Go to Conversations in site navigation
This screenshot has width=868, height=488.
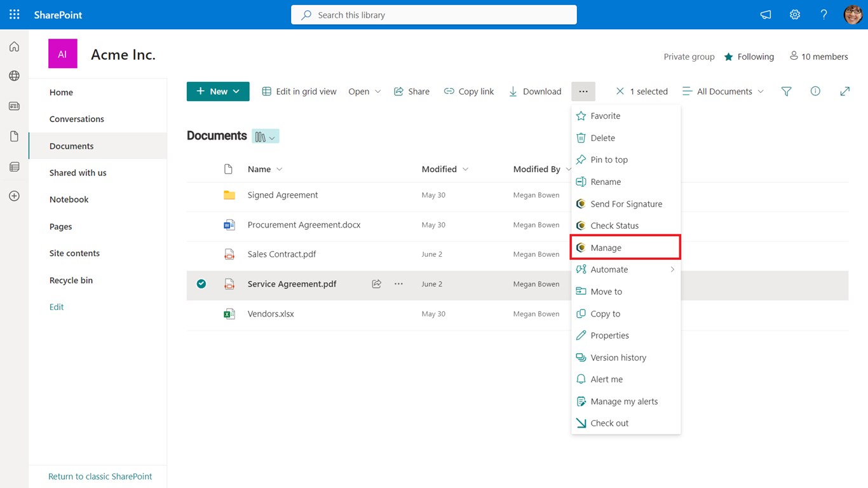[x=77, y=119]
